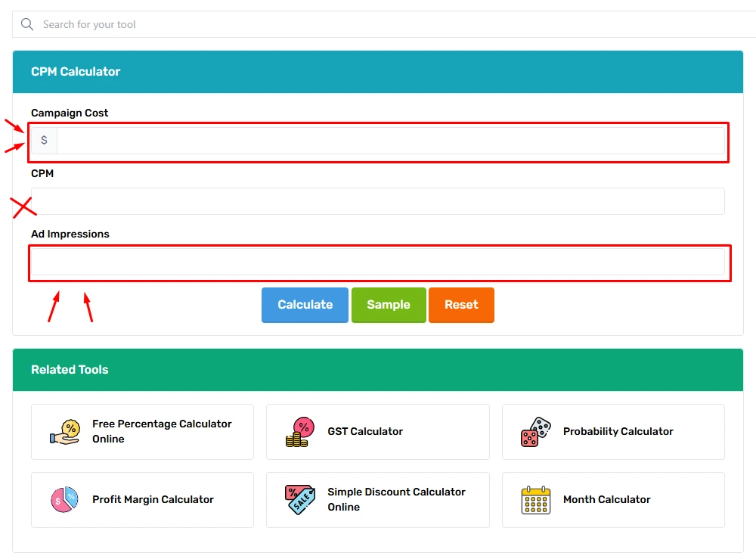Select the GST Calculator coins icon
756x559 pixels.
pos(300,432)
